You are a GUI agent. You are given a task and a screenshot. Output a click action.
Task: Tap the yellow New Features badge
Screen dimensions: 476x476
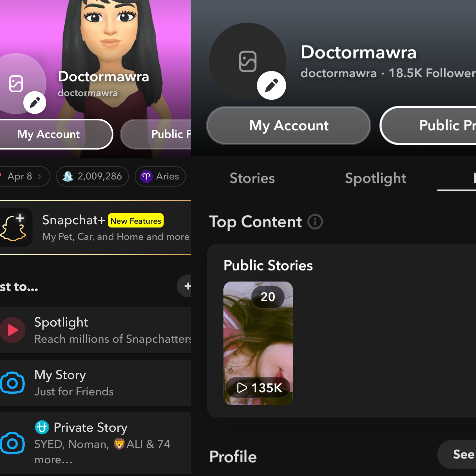136,221
